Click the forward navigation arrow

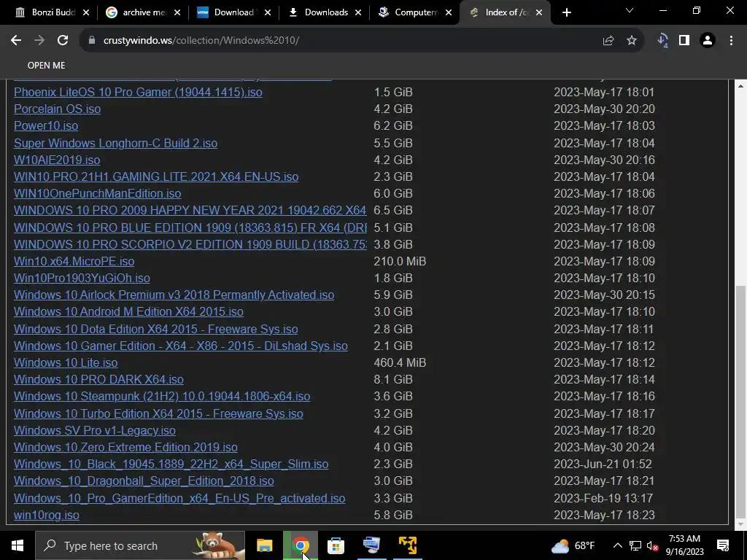[x=39, y=41]
